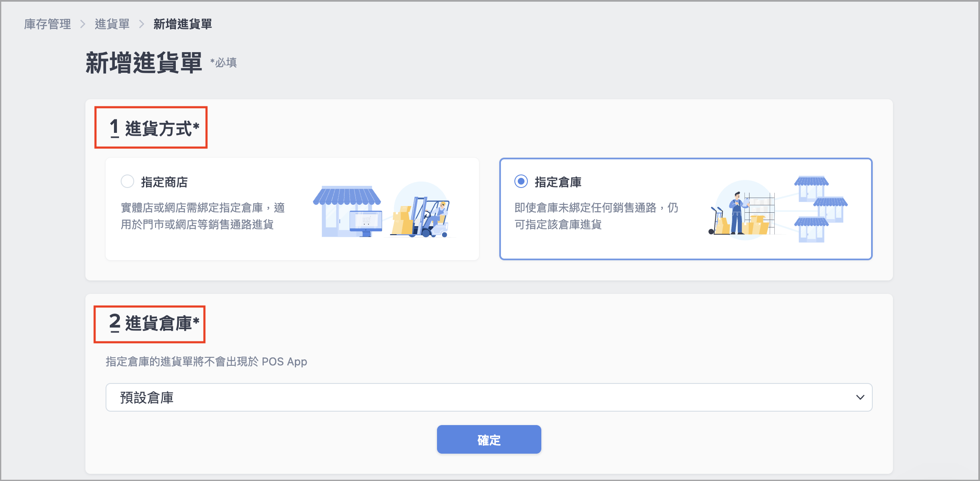
Task: Click the dropdown chevron arrow
Action: pyautogui.click(x=860, y=397)
